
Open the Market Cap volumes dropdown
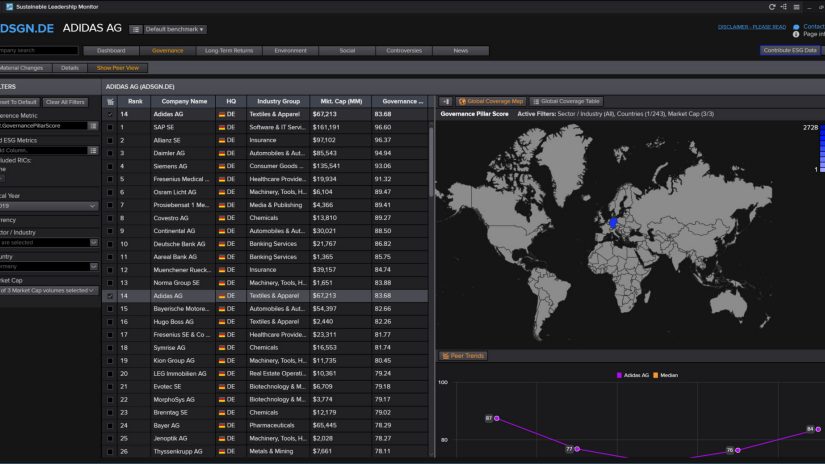(x=48, y=290)
